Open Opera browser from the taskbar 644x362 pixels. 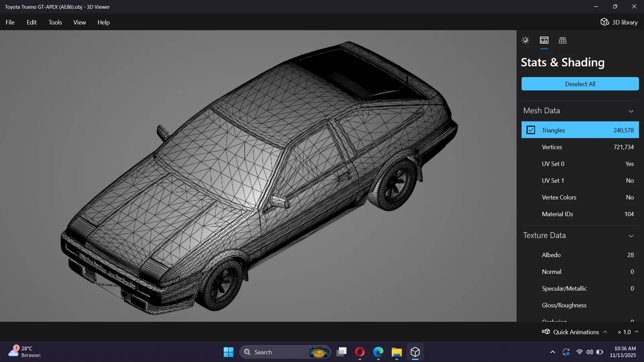pyautogui.click(x=360, y=352)
